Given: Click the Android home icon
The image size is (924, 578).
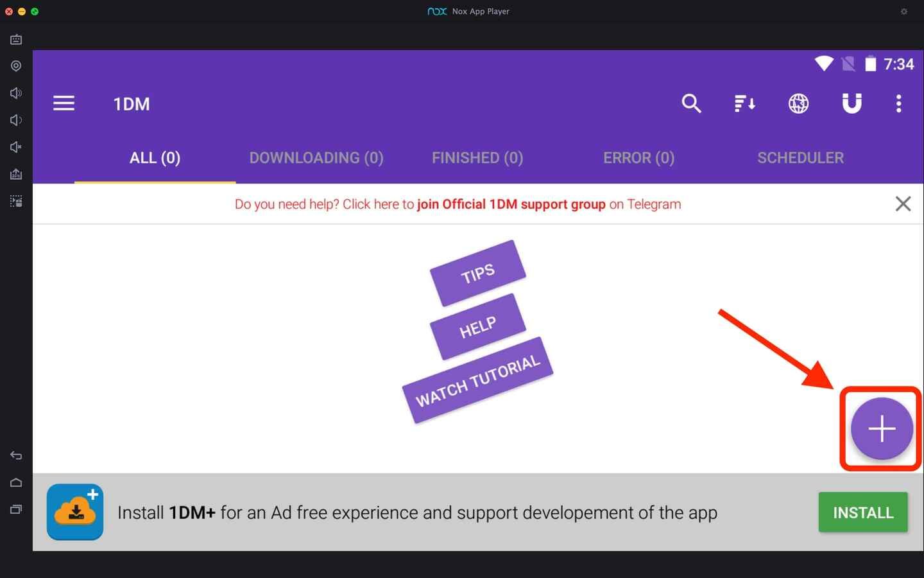Looking at the screenshot, I should click(x=16, y=482).
